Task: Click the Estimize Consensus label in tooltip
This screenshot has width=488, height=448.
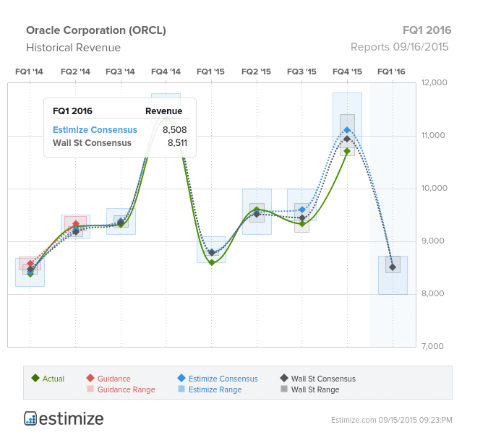Action: click(95, 130)
